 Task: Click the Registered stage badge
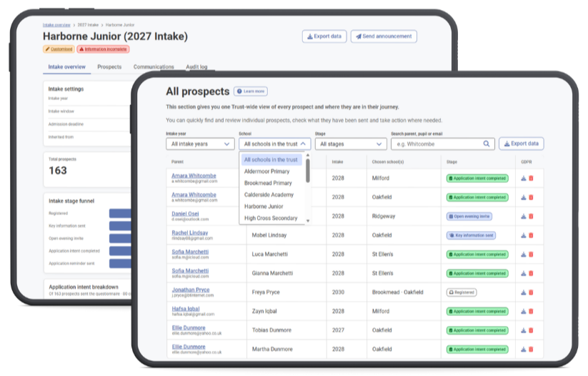click(x=462, y=292)
